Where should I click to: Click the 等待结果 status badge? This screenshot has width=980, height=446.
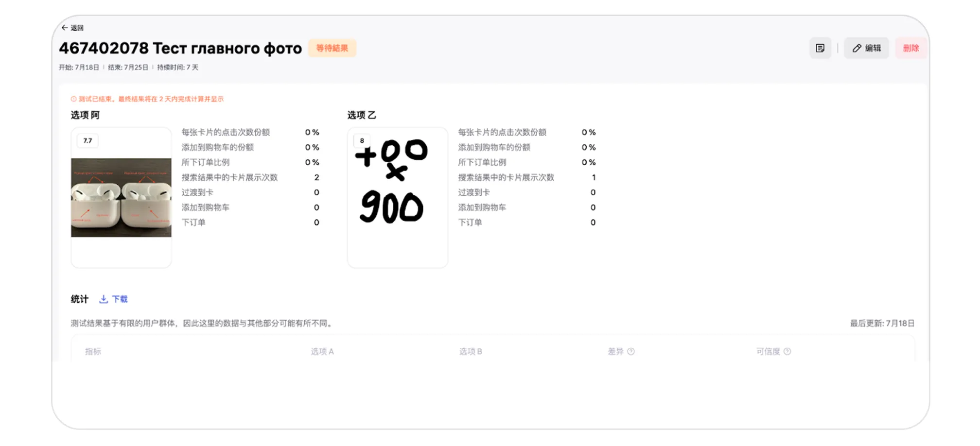point(332,48)
